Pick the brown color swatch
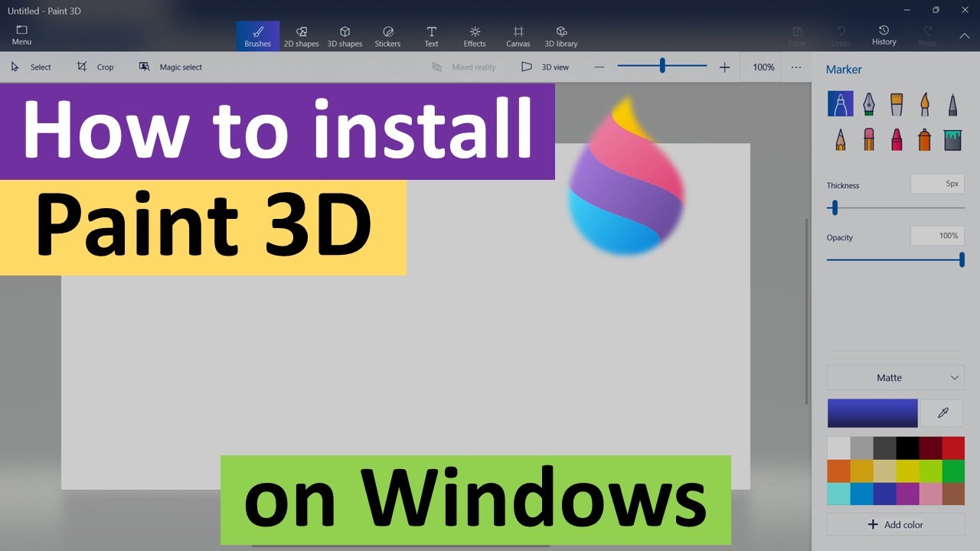 click(953, 494)
